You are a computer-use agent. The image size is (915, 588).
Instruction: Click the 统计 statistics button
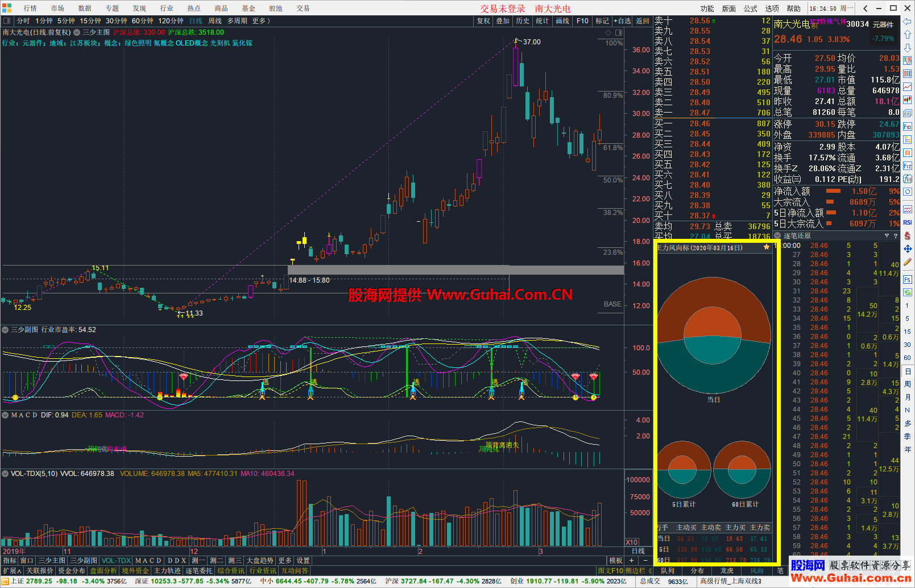pyautogui.click(x=543, y=21)
